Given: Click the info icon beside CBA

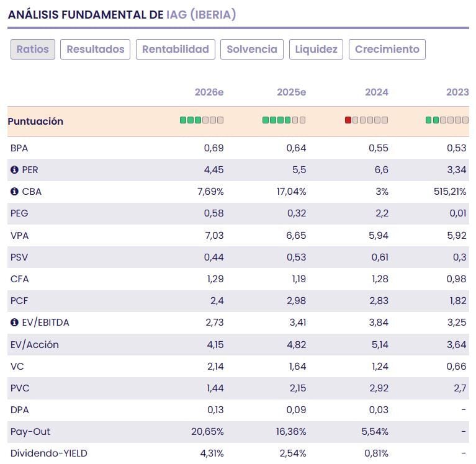Looking at the screenshot, I should pos(14,192).
